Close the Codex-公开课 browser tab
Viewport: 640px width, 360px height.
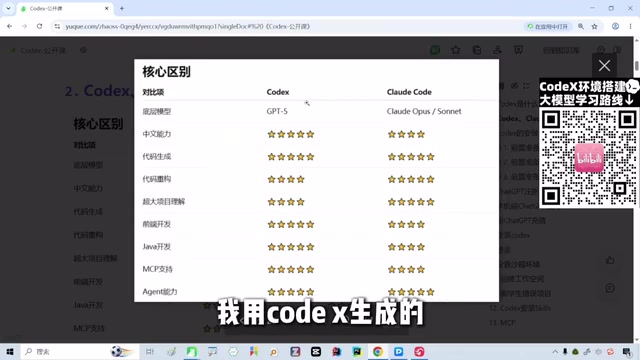tap(107, 8)
